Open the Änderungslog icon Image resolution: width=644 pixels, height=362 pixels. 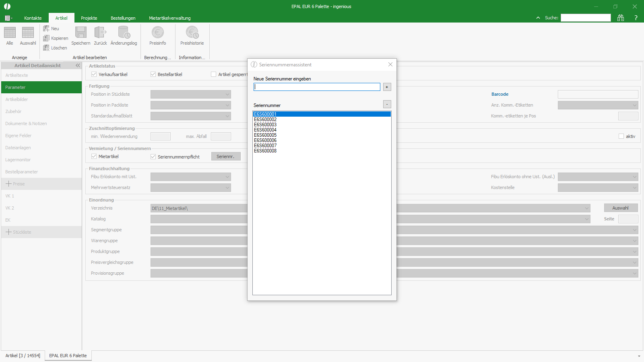point(124,33)
